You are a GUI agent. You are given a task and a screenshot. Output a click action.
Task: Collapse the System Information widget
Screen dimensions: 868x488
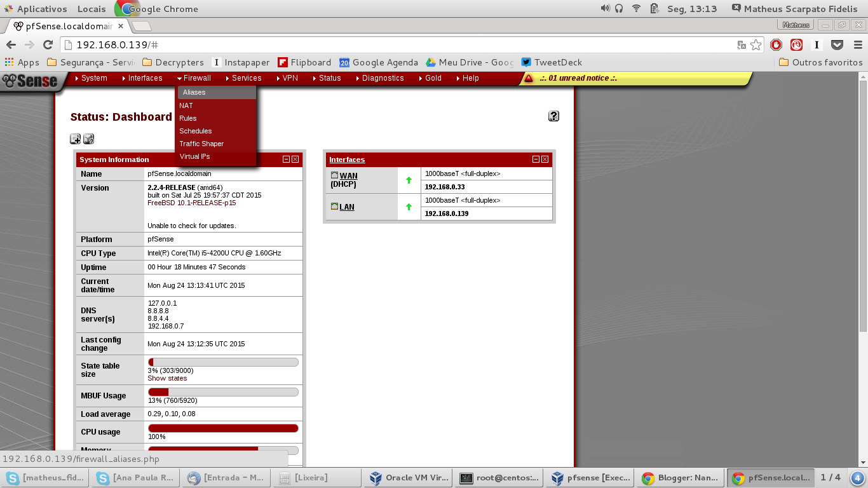(x=287, y=159)
